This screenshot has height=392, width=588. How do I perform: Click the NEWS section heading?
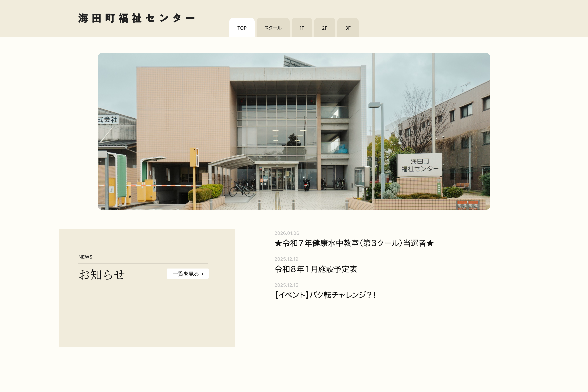85,257
